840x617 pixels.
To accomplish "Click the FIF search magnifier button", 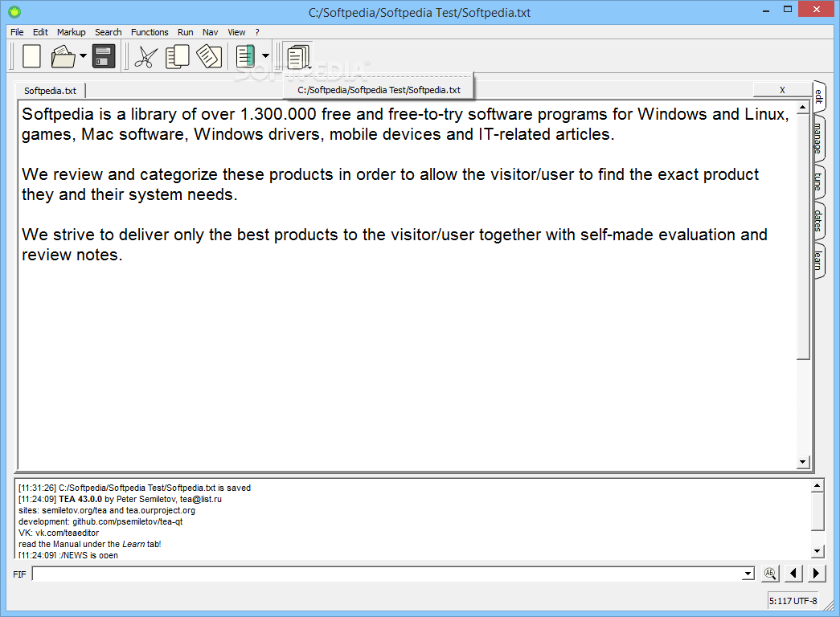I will [770, 573].
